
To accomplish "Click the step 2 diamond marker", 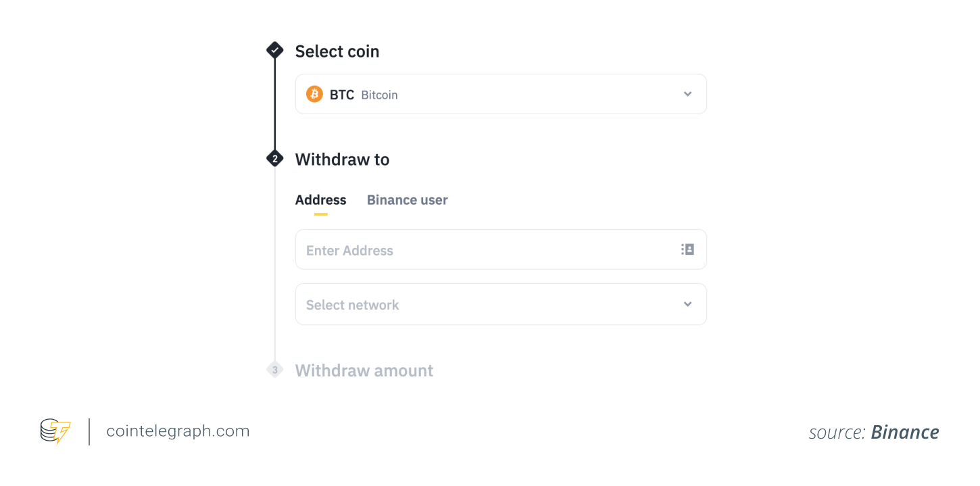I will pos(274,158).
